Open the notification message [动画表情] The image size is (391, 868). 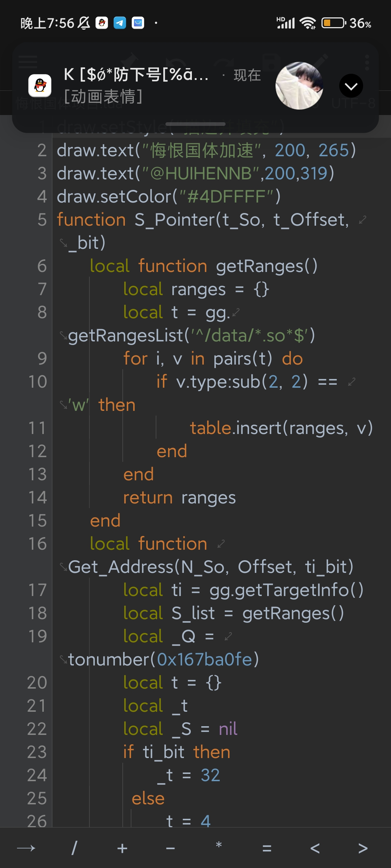pos(103,97)
